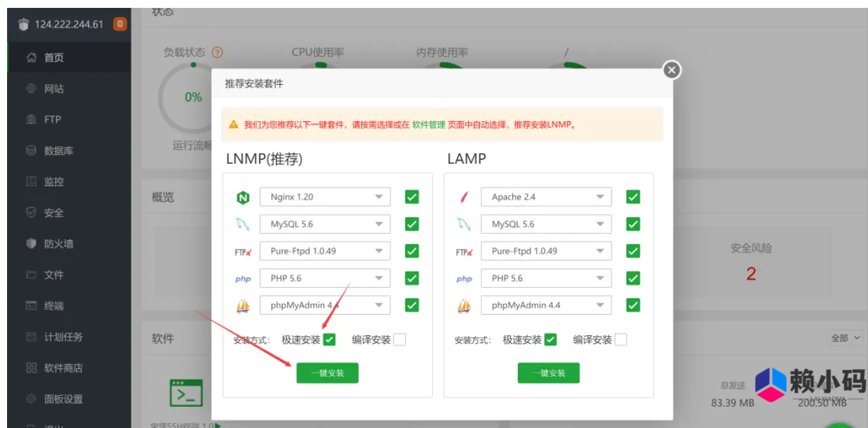Screen dimensions: 868x428
Task: Open LNMP PHP 5.6 version dropdown
Action: (325, 278)
